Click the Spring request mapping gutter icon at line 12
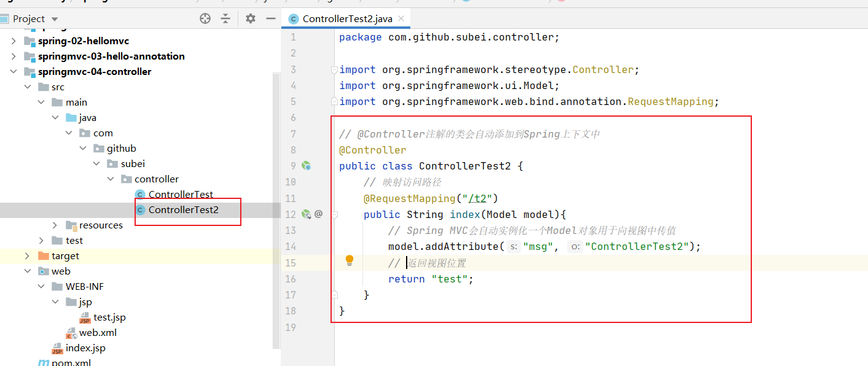868x366 pixels. pos(306,214)
